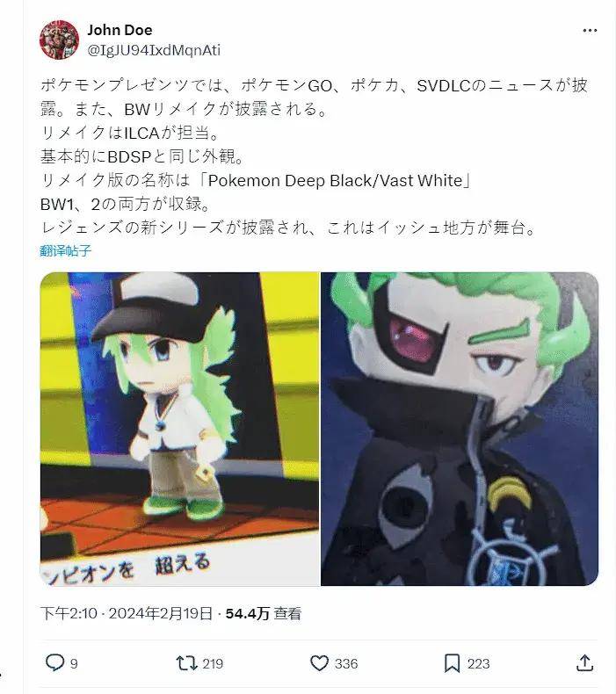616x694 pixels.
Task: Open the share upload icon
Action: 584,662
